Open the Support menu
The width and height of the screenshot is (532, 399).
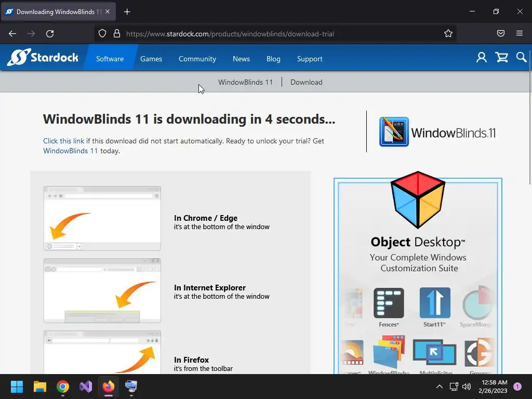(x=310, y=59)
